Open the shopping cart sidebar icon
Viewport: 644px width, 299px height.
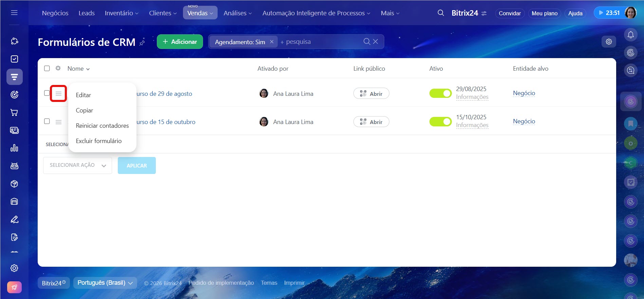coord(14,112)
